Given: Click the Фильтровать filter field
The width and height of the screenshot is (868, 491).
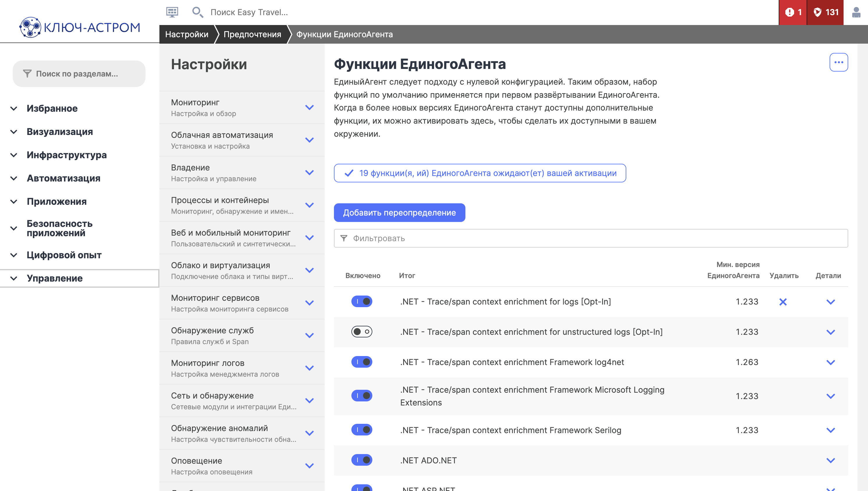Looking at the screenshot, I should (590, 239).
